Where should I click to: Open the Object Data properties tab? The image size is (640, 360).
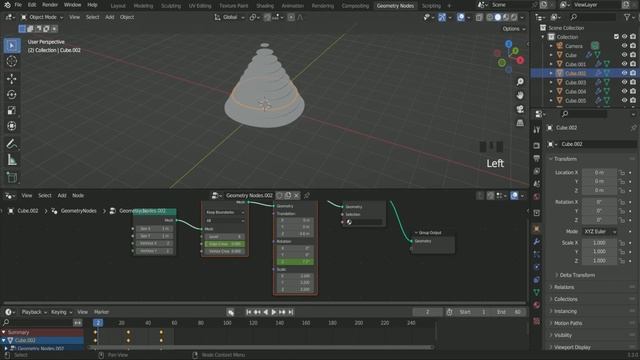pyautogui.click(x=537, y=292)
